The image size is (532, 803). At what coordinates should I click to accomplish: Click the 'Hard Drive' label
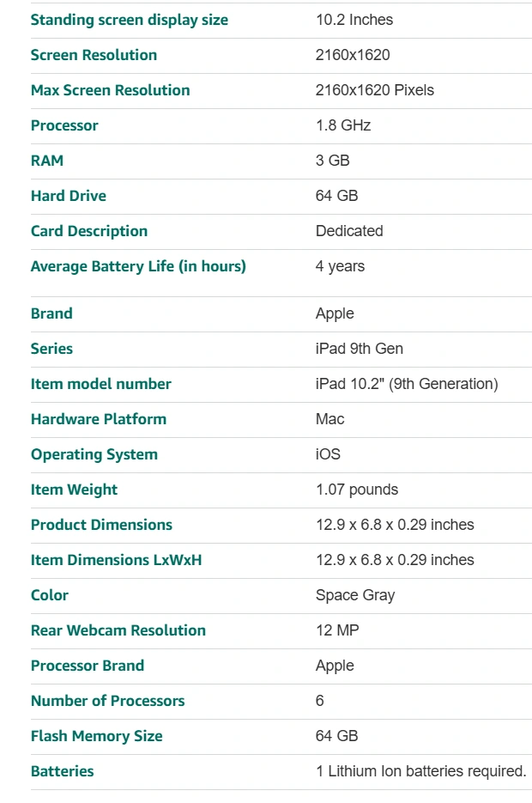(69, 196)
